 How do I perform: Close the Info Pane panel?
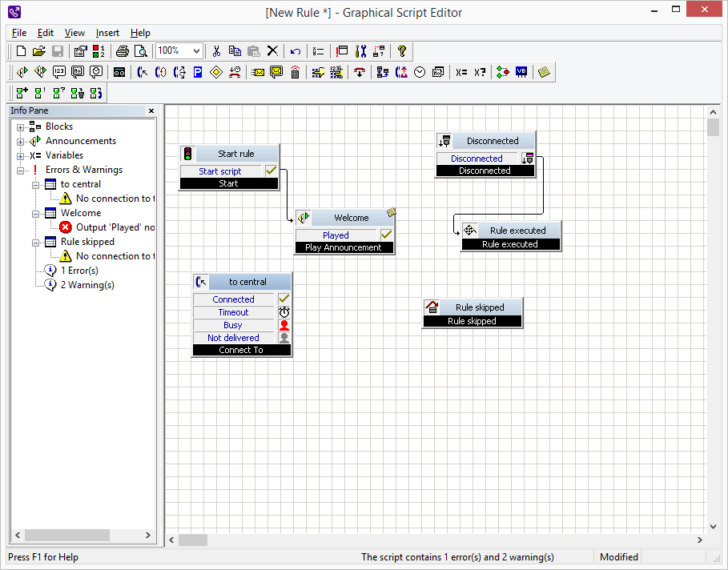tap(151, 111)
